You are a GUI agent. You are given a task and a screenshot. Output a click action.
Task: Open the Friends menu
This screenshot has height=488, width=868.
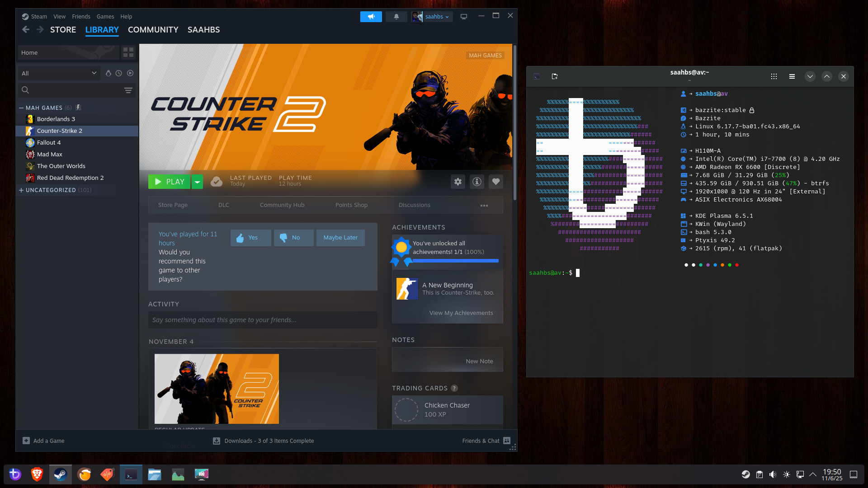tap(81, 17)
